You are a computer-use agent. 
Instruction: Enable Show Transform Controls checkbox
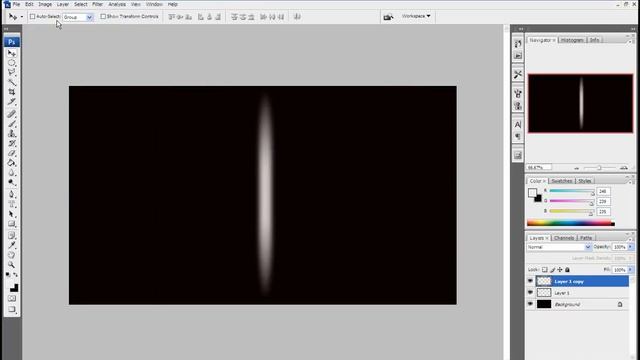[x=103, y=16]
